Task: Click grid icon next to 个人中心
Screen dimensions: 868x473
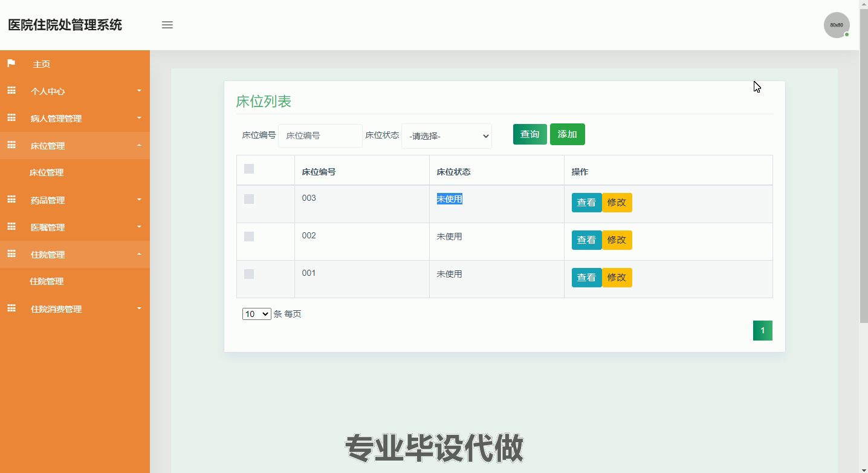Action: tap(11, 91)
